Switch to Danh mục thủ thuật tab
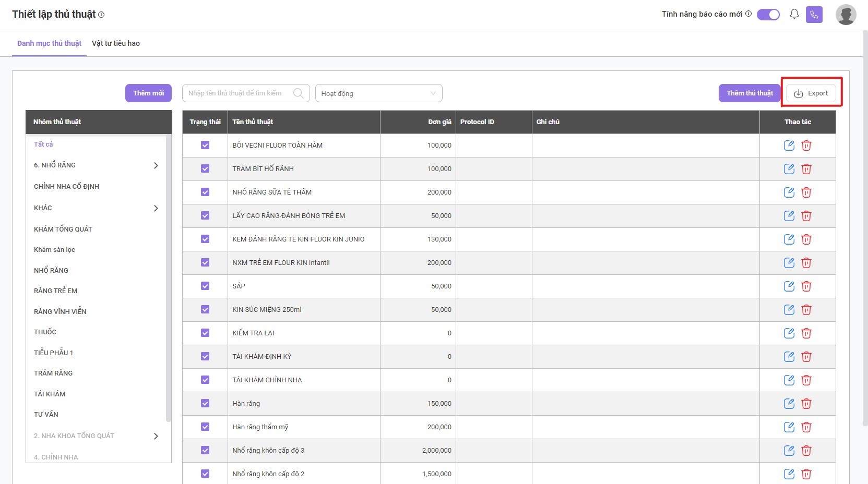This screenshot has height=484, width=868. pyautogui.click(x=50, y=43)
